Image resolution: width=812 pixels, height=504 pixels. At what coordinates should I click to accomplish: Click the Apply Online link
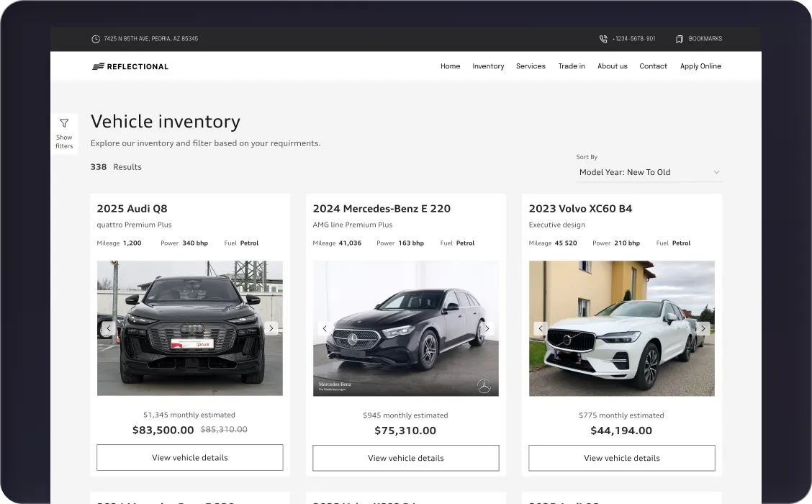coord(700,66)
